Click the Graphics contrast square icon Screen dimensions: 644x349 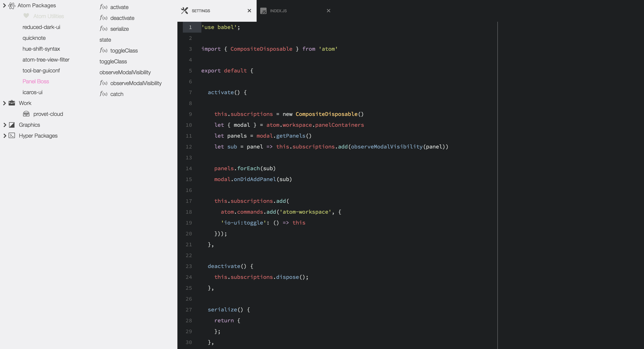12,125
